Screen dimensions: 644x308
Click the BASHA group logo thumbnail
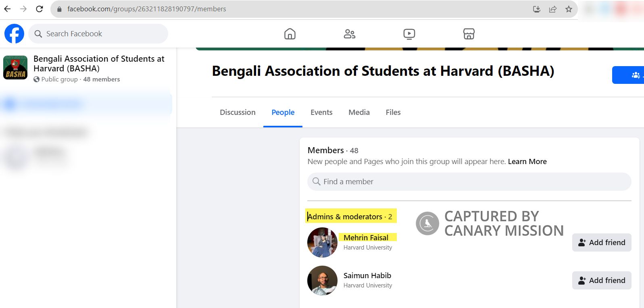click(x=15, y=67)
